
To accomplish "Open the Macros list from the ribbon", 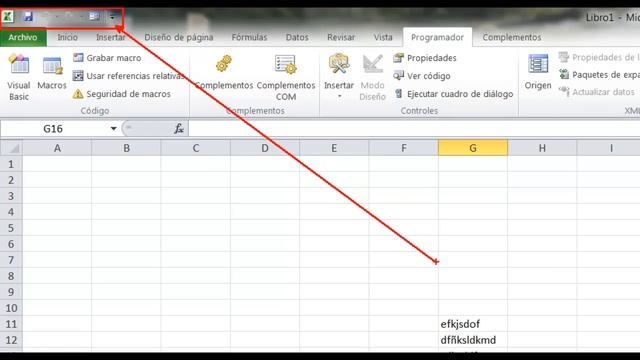I will point(52,73).
